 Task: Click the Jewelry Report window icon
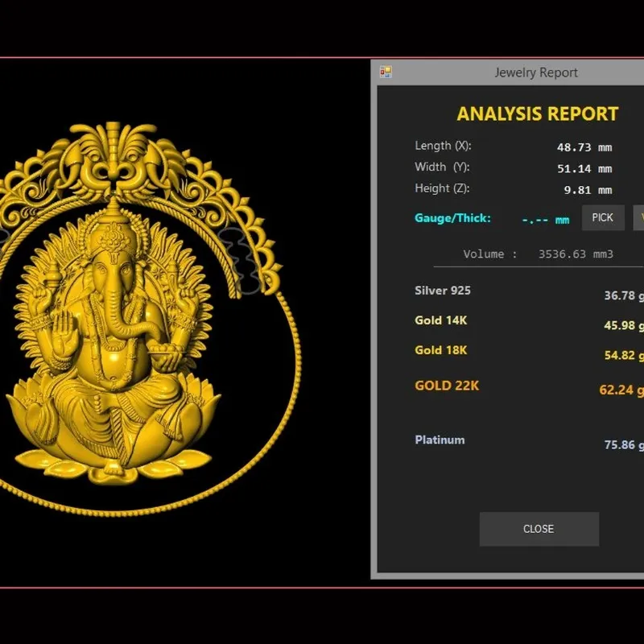click(386, 72)
